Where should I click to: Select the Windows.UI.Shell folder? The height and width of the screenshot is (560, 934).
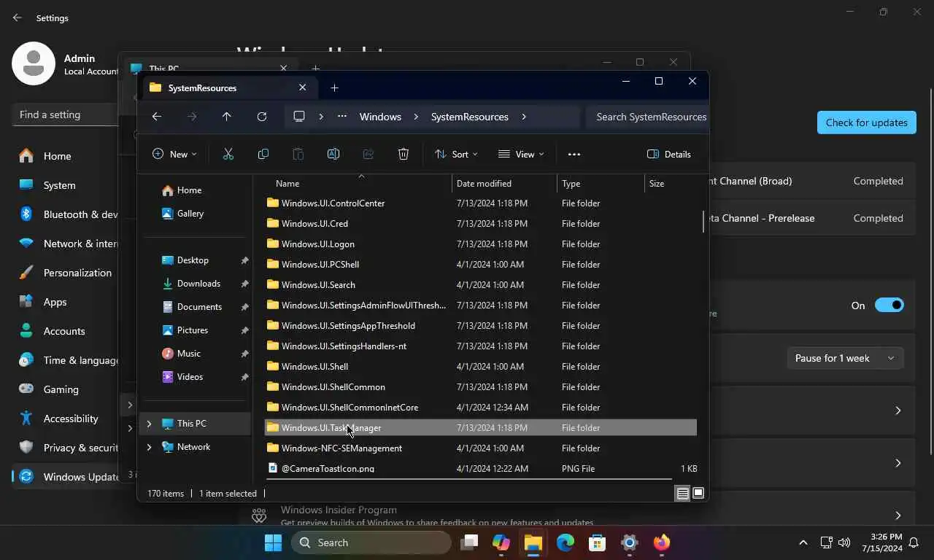480,367
